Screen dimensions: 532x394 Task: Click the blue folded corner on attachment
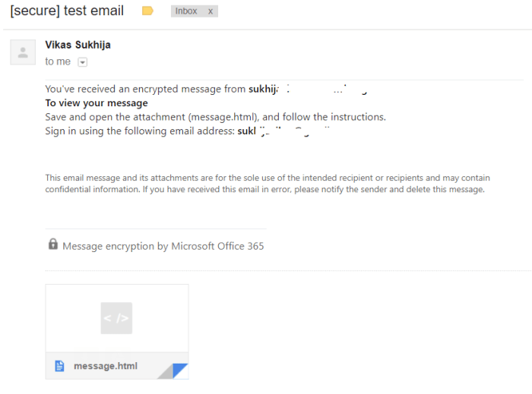pos(179,370)
